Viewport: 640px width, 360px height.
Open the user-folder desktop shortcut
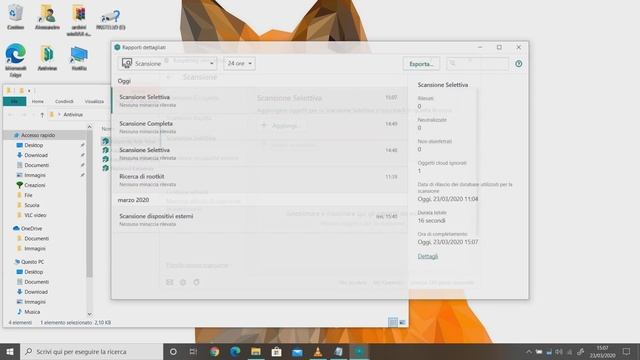(47, 17)
